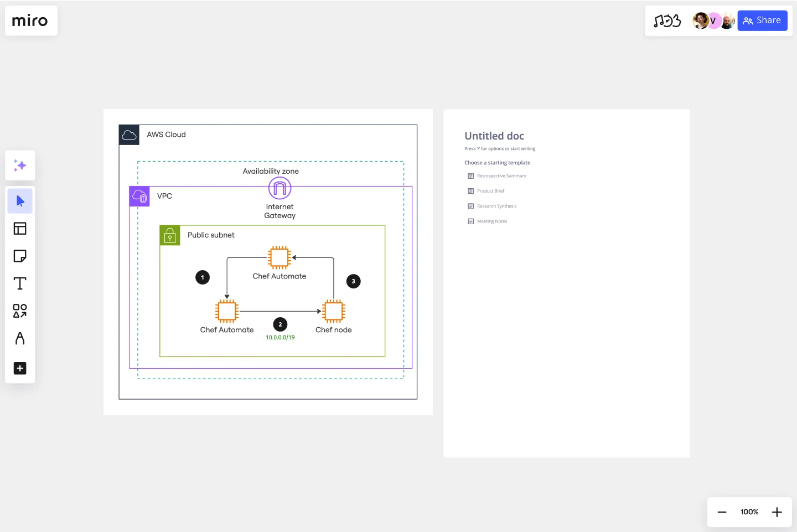
Task: Click the Availability zone label
Action: coord(271,172)
